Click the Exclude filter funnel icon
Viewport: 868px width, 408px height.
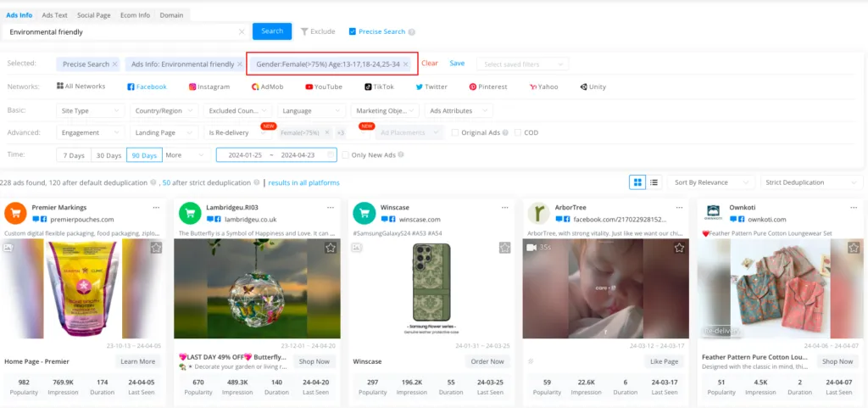click(305, 31)
